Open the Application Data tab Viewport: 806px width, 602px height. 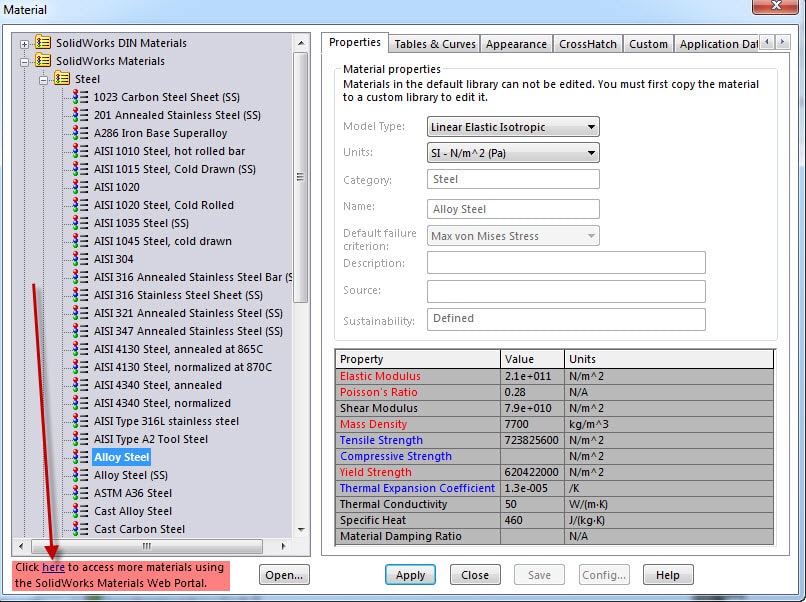click(x=718, y=44)
